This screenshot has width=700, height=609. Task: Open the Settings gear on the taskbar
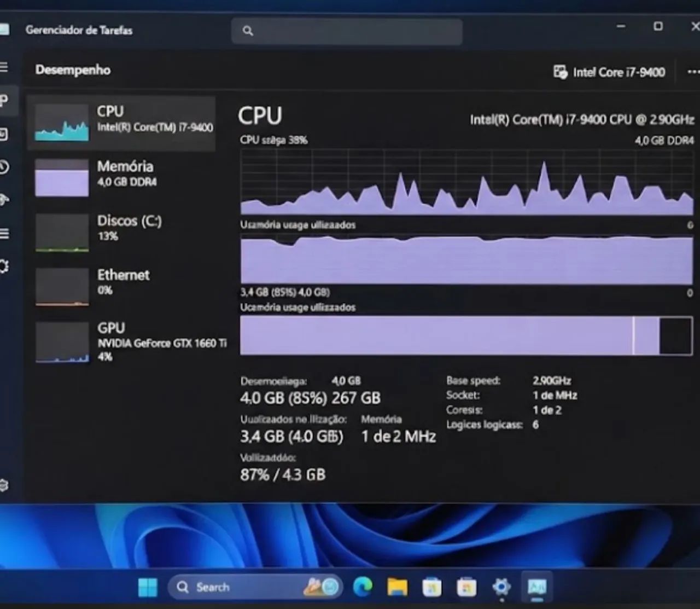pyautogui.click(x=501, y=587)
